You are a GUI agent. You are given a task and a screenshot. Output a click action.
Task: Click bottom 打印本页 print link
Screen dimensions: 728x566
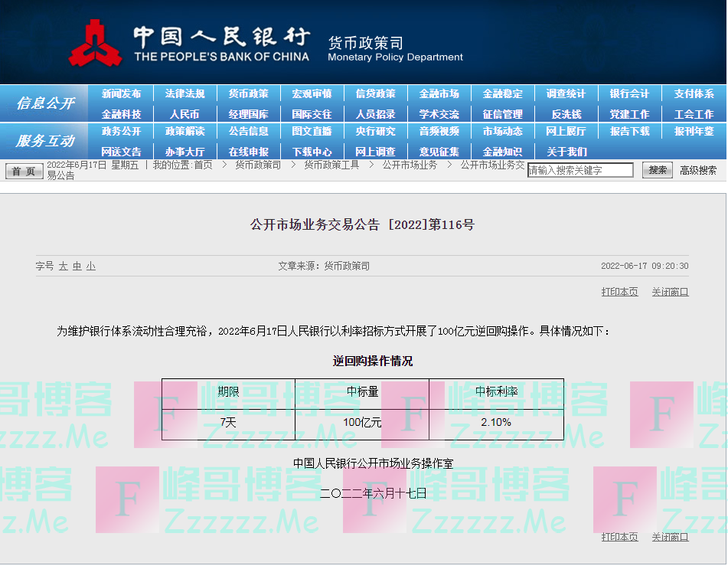tap(619, 537)
